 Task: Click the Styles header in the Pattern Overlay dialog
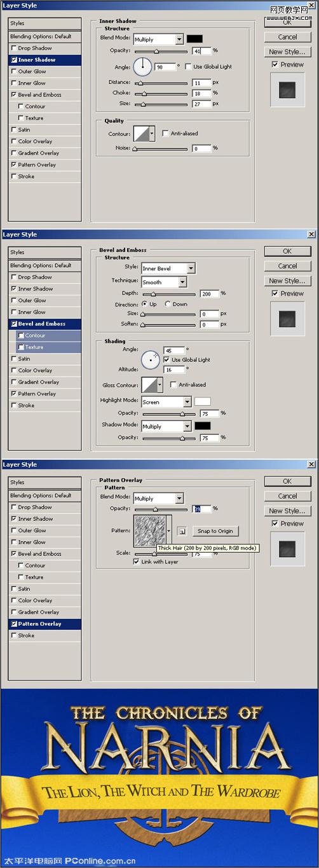click(x=45, y=483)
